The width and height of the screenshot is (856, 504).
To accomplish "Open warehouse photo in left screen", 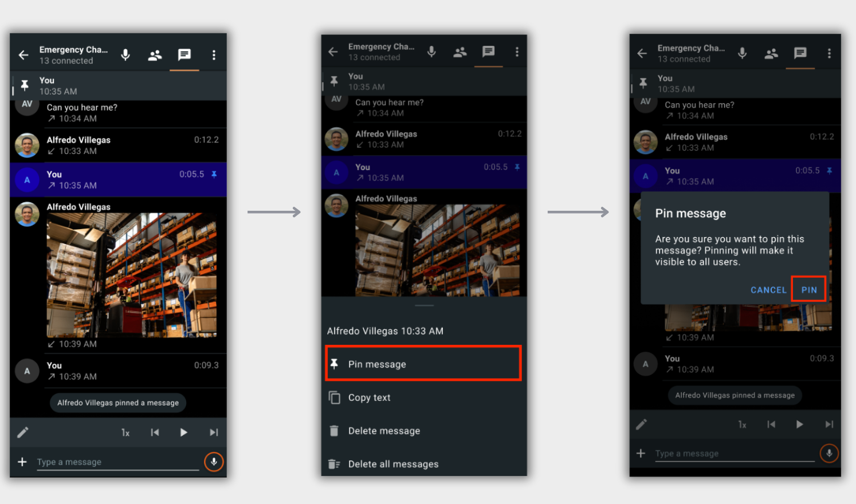I will 132,275.
